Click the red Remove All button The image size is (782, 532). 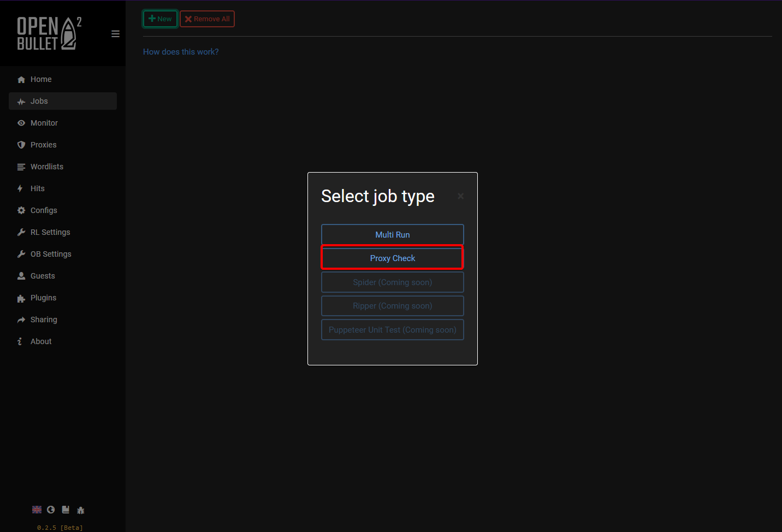[207, 19]
